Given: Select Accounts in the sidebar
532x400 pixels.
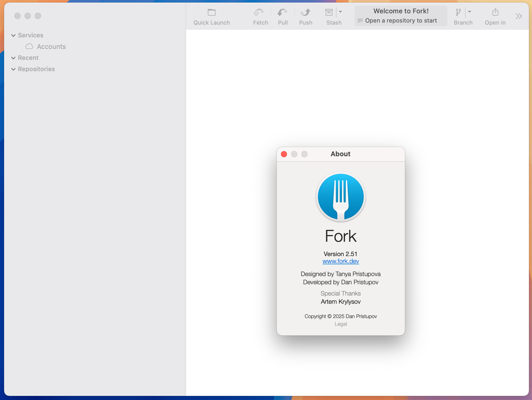Looking at the screenshot, I should coord(51,47).
